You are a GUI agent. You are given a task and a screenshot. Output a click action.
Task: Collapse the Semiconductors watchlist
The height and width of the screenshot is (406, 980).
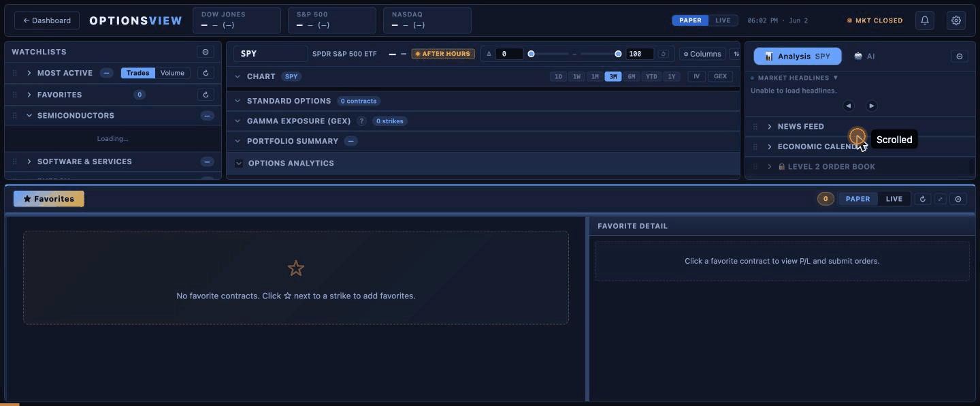(x=29, y=116)
